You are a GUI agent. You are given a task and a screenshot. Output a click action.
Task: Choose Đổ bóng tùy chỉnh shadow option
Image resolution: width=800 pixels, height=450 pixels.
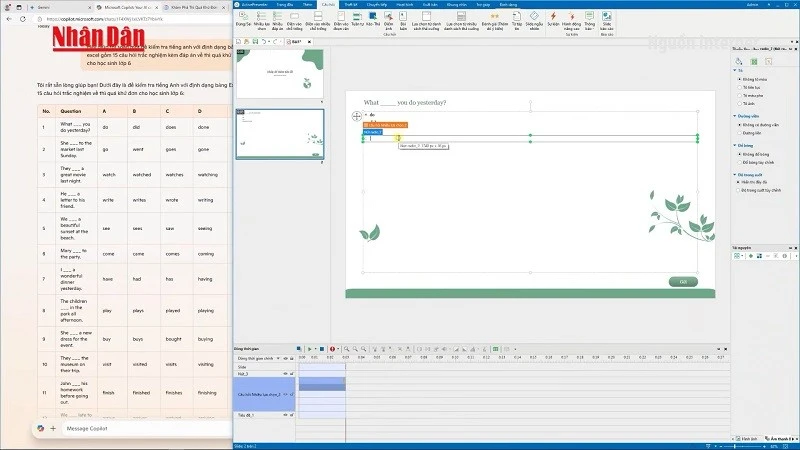click(739, 161)
